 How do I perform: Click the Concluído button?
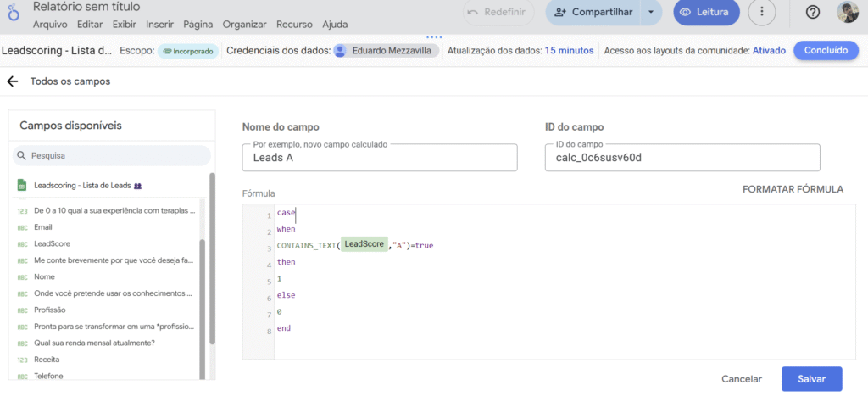pos(826,51)
